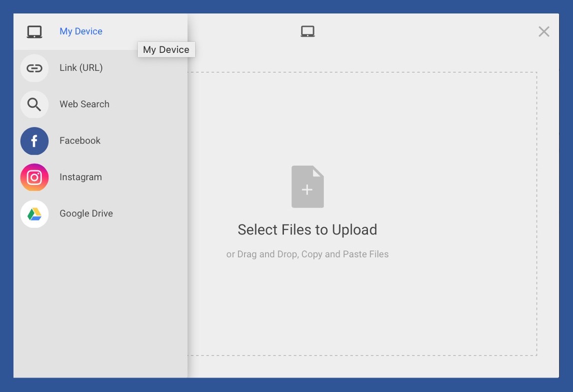The image size is (573, 392).
Task: Open the Google Drive text label
Action: (x=86, y=213)
